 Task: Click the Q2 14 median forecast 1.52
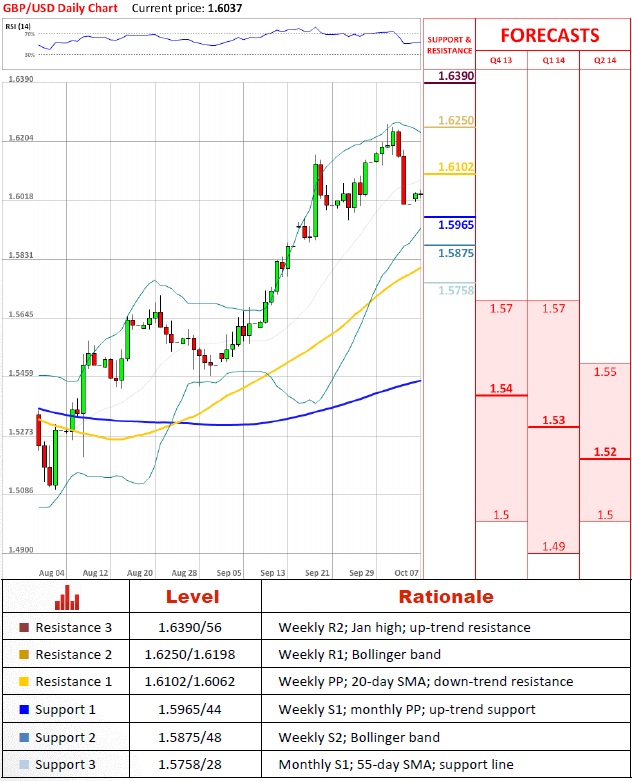[x=605, y=452]
